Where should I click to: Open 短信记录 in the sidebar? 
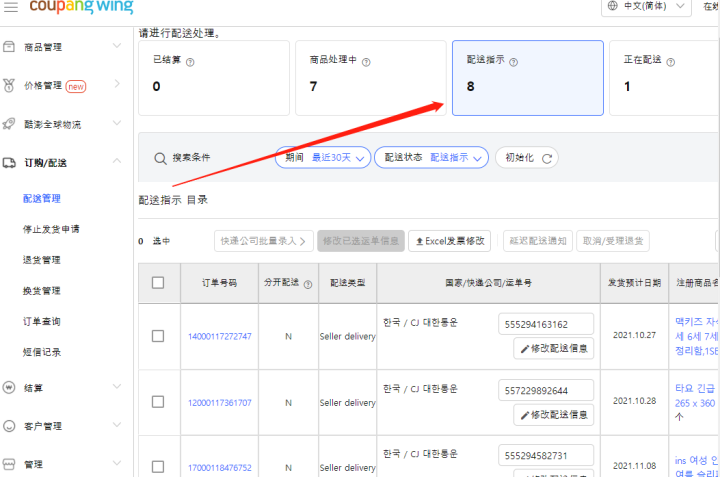click(x=42, y=352)
